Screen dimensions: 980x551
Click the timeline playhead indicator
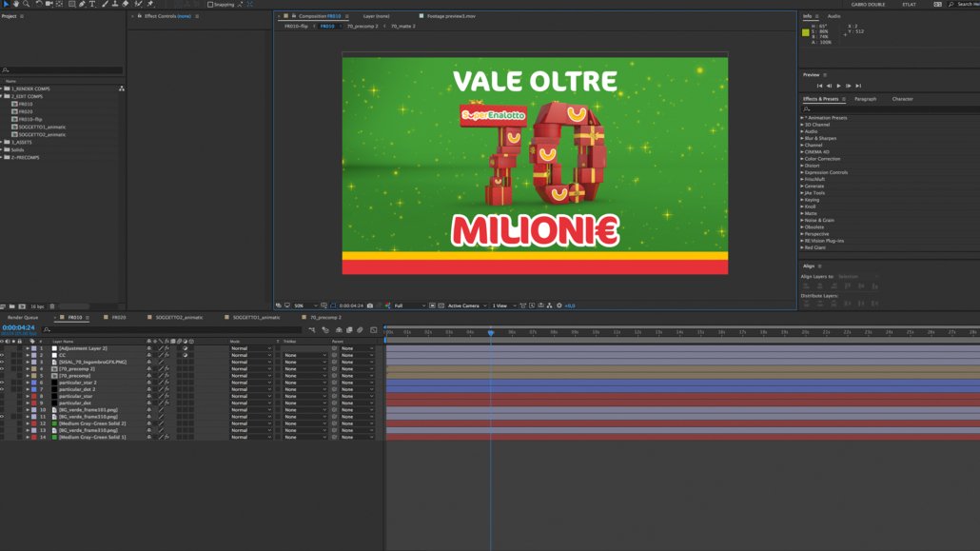(x=491, y=333)
